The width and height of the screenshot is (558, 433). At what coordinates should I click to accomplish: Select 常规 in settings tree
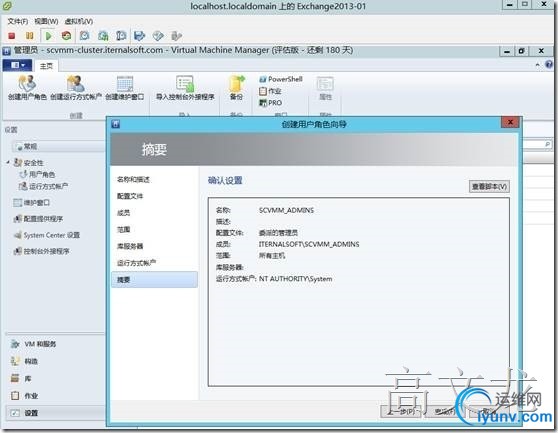[x=30, y=146]
